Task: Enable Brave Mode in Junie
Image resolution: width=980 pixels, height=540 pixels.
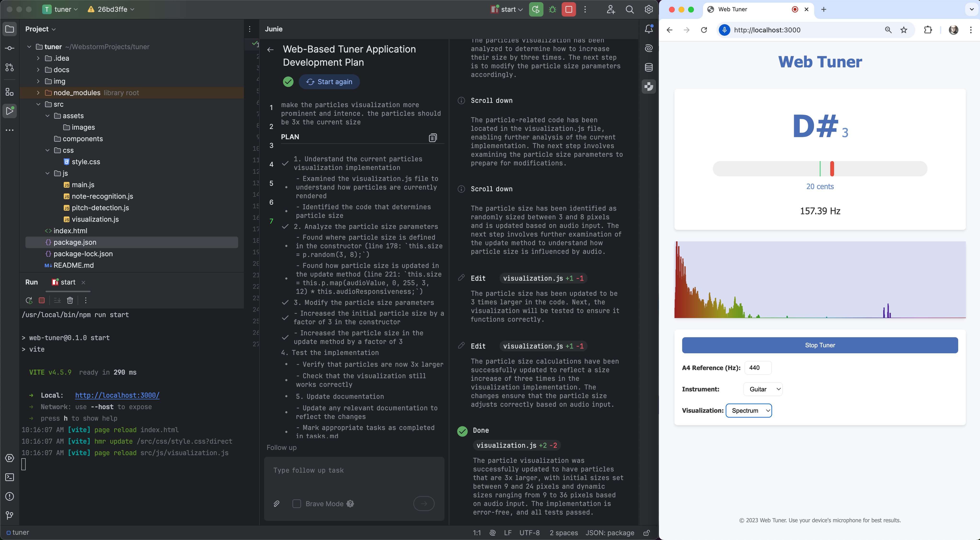Action: coord(297,504)
